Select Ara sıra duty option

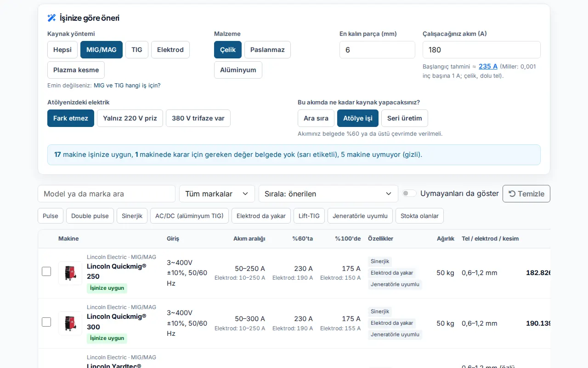tap(316, 118)
